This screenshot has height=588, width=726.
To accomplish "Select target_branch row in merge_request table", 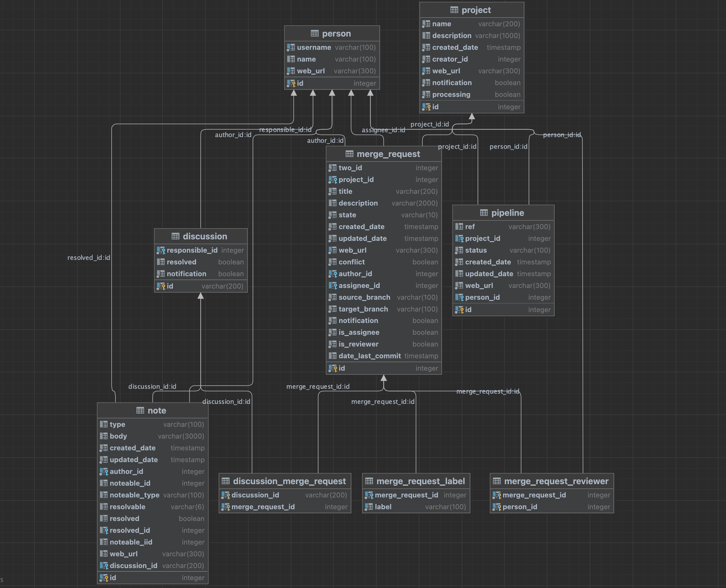I will [x=384, y=309].
